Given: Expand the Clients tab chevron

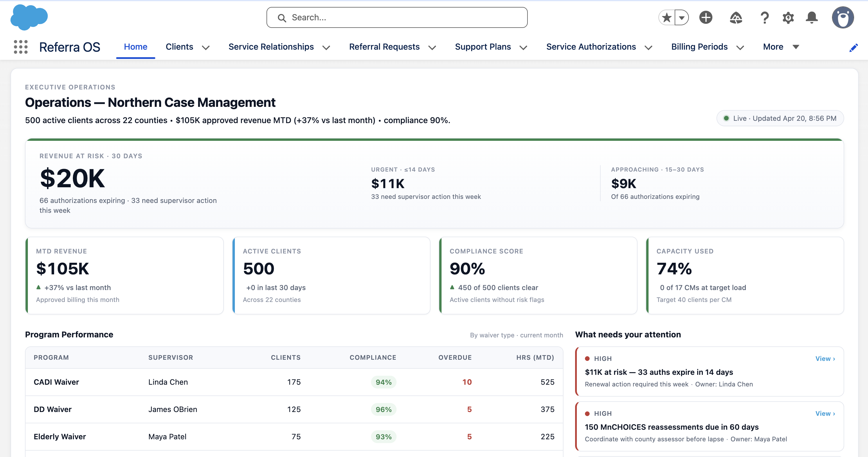Looking at the screenshot, I should coord(206,48).
